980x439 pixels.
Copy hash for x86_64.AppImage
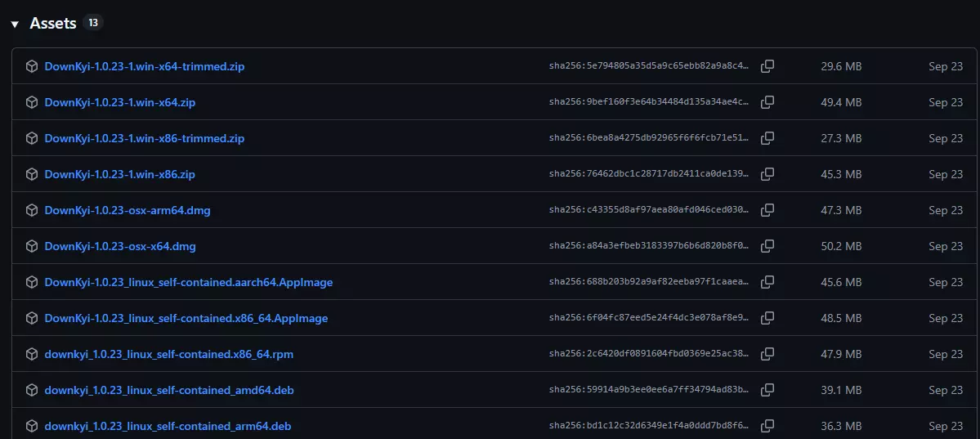pyautogui.click(x=767, y=318)
